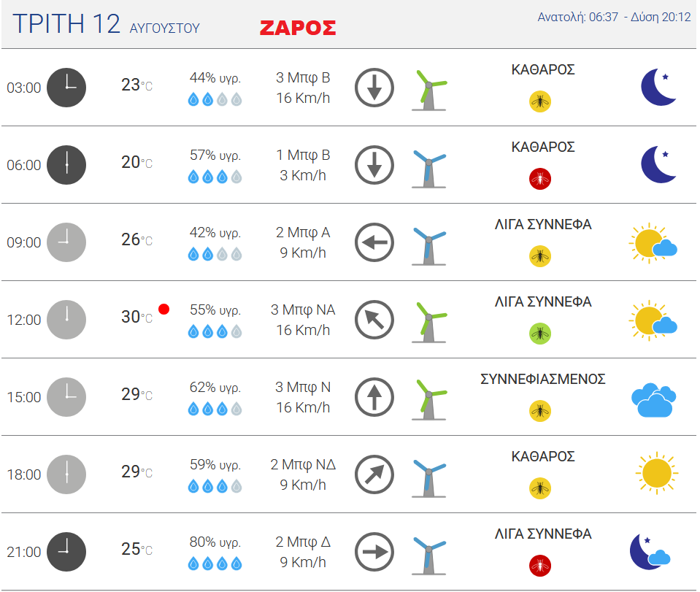Click the ΤΡΙΤΗ 12 date heading

click(66, 23)
